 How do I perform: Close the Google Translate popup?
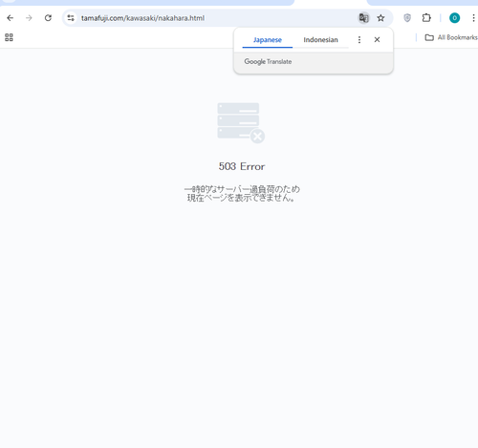pos(377,40)
